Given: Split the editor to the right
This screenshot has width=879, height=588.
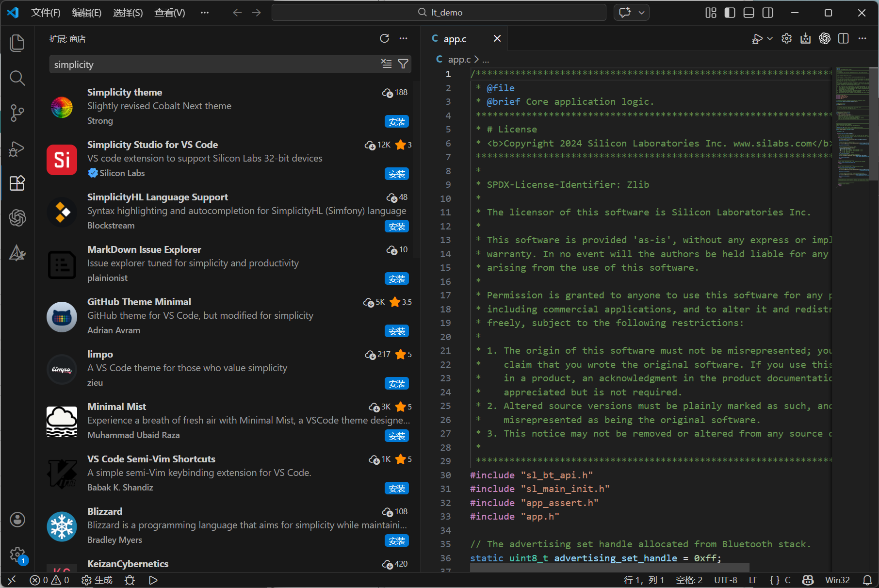Looking at the screenshot, I should (x=843, y=39).
